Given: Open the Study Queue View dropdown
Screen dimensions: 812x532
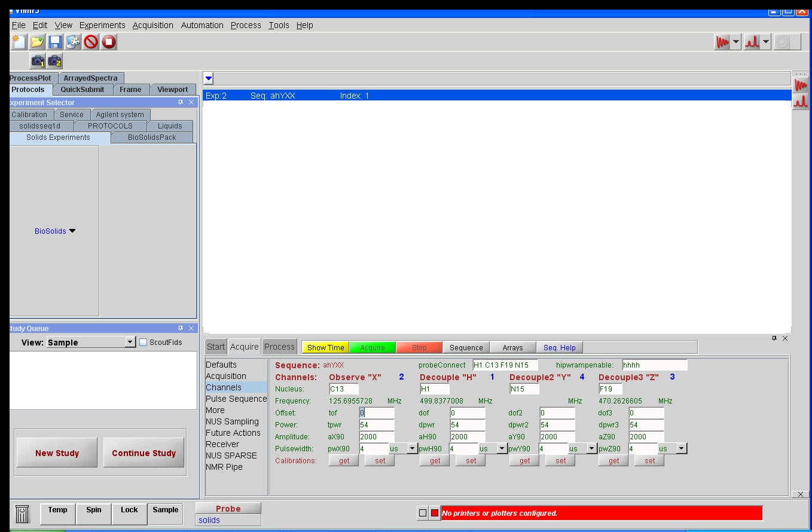Looking at the screenshot, I should (130, 343).
